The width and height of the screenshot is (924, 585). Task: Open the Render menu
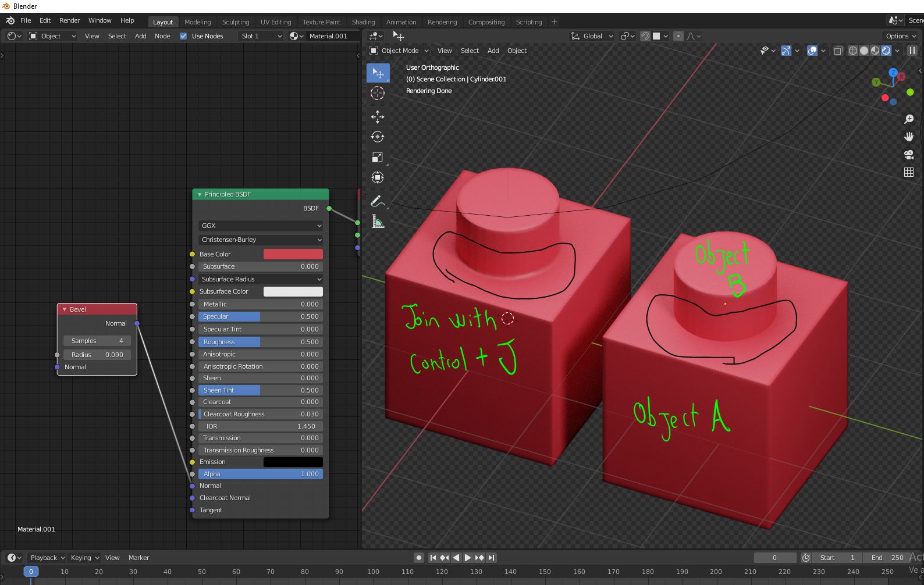[69, 20]
